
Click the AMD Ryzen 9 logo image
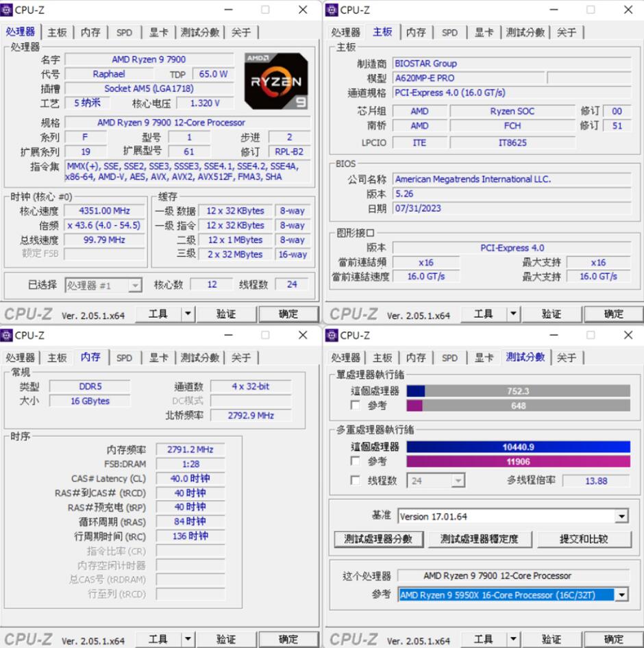pos(275,81)
